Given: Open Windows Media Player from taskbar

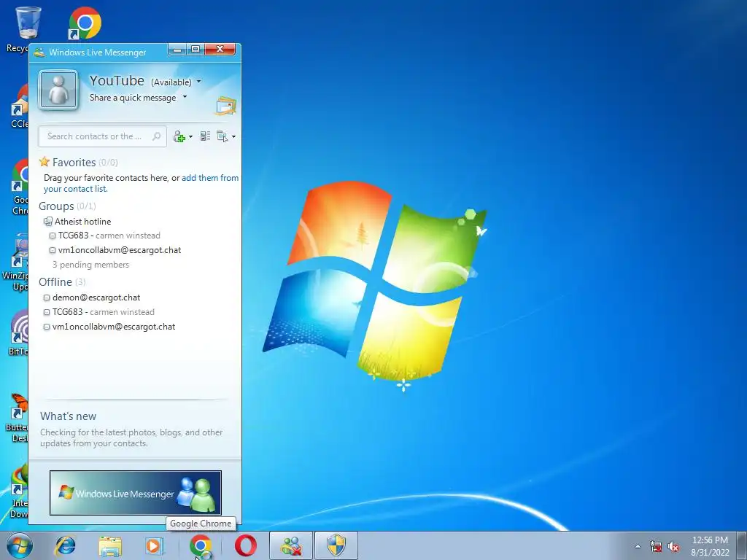Looking at the screenshot, I should click(x=155, y=545).
